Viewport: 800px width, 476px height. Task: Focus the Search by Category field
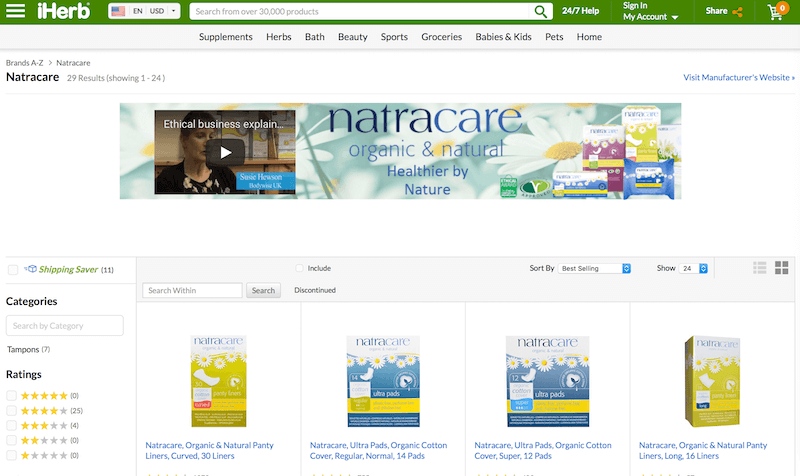[65, 325]
